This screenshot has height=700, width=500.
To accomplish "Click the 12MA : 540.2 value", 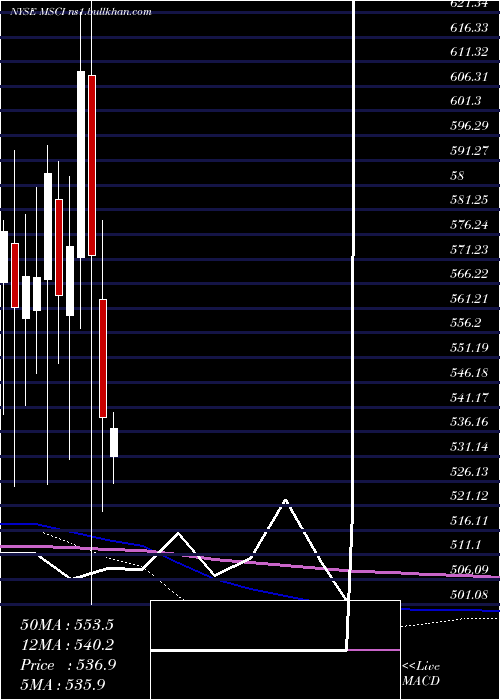I will [x=67, y=645].
